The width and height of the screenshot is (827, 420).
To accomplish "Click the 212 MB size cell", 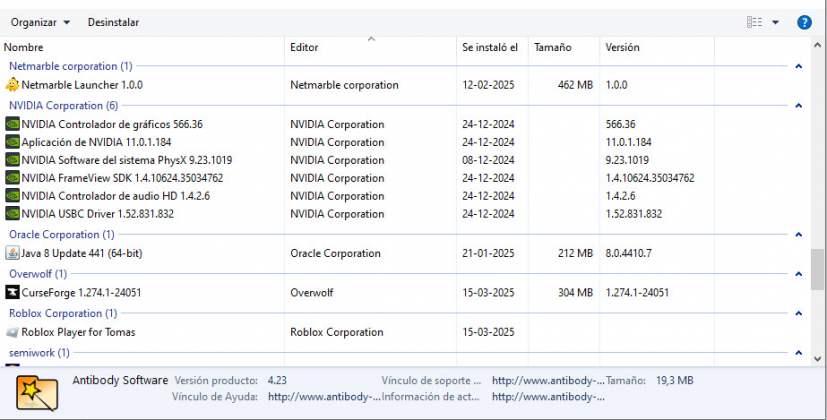I will 575,253.
